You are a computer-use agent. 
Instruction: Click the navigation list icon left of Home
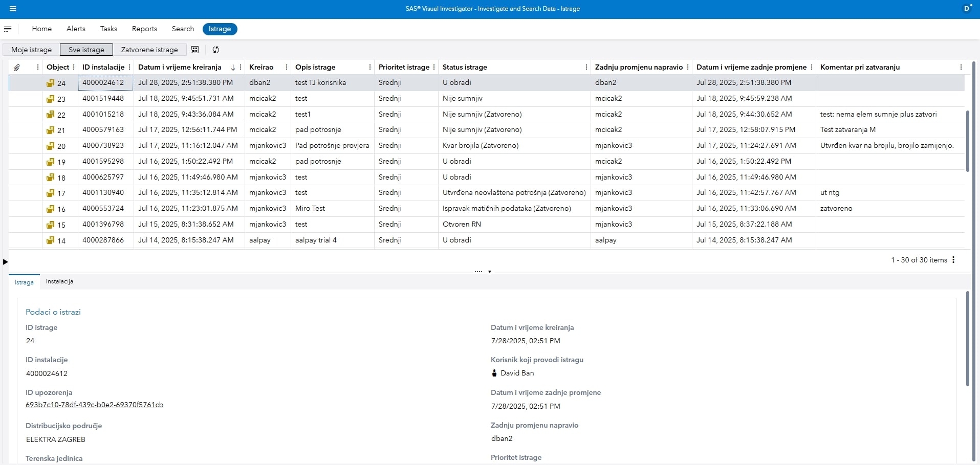8,29
